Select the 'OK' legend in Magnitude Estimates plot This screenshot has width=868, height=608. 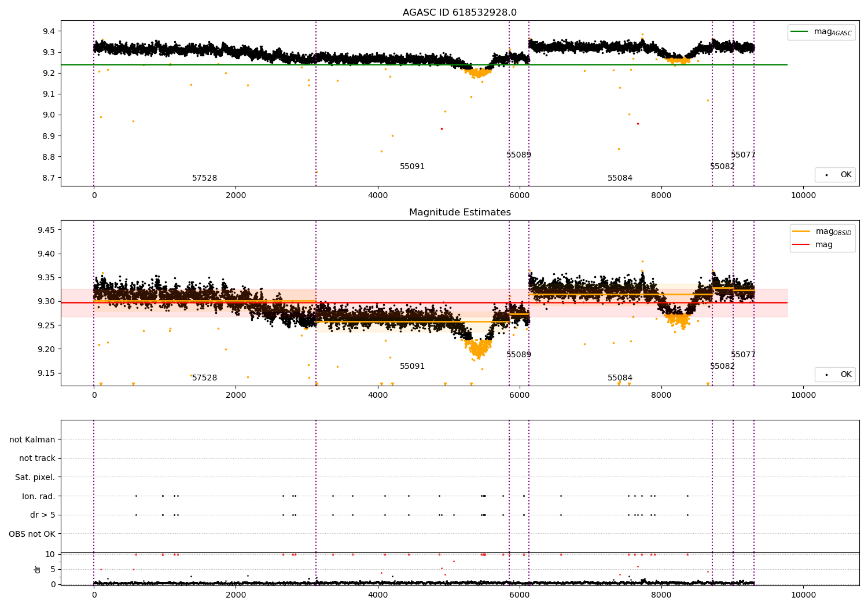836,375
